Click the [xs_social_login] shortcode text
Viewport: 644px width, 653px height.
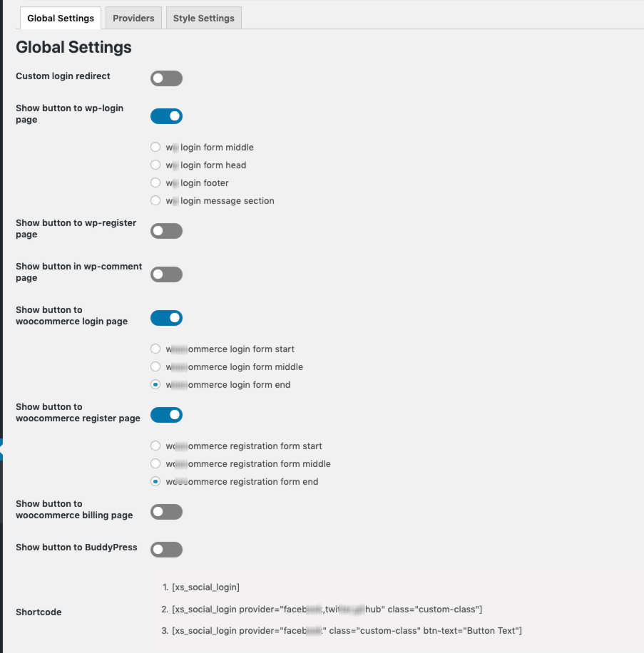(205, 587)
